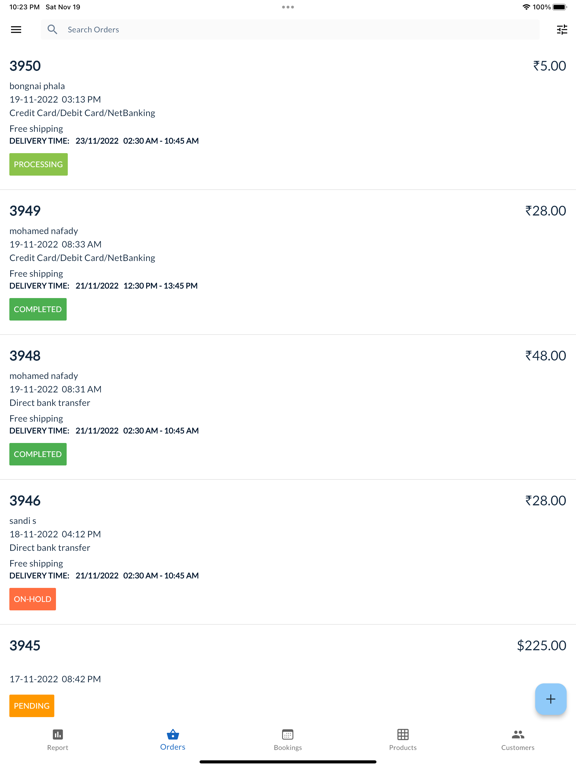The image size is (576, 768).
Task: Tap the PENDING status badge
Action: tap(31, 706)
